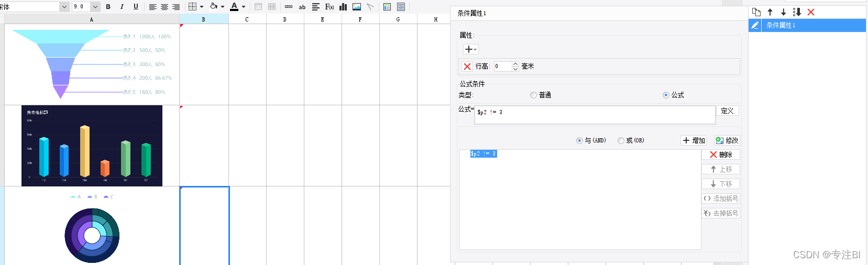Image resolution: width=868 pixels, height=265 pixels.
Task: Insert an image into the cell
Action: pyautogui.click(x=357, y=7)
